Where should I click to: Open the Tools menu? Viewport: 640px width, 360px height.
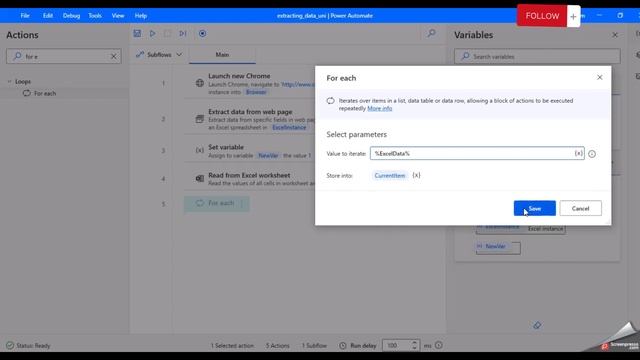pos(95,16)
